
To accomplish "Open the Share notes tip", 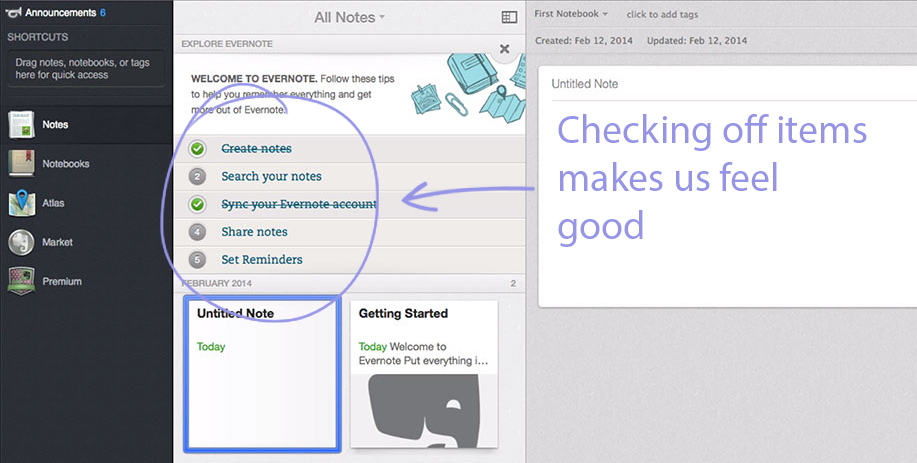I will [254, 232].
